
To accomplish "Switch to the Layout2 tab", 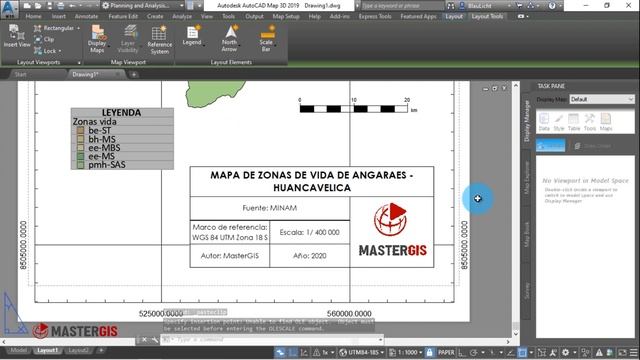I will click(78, 350).
